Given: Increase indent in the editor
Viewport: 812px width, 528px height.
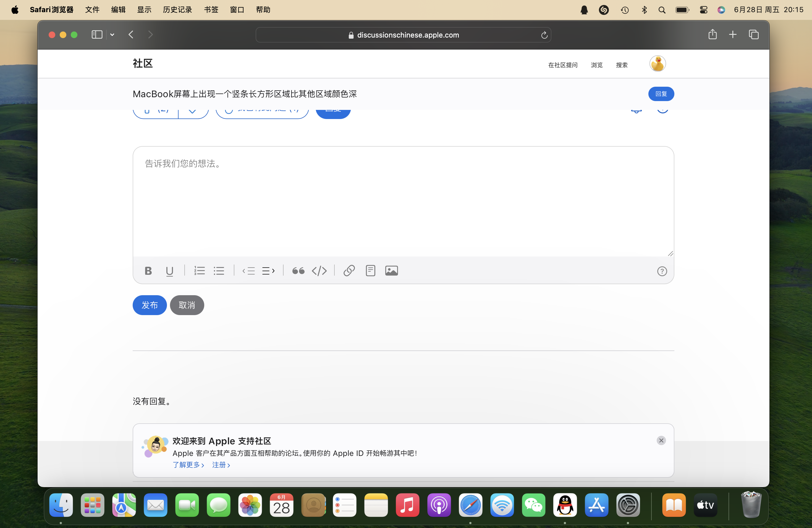Looking at the screenshot, I should coord(268,271).
